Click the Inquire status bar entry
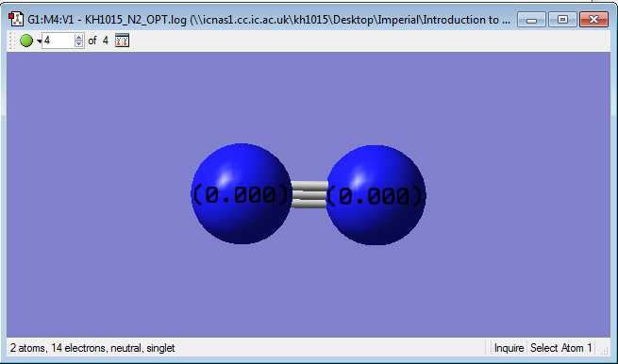Screen dimensions: 618x364 tap(509, 348)
